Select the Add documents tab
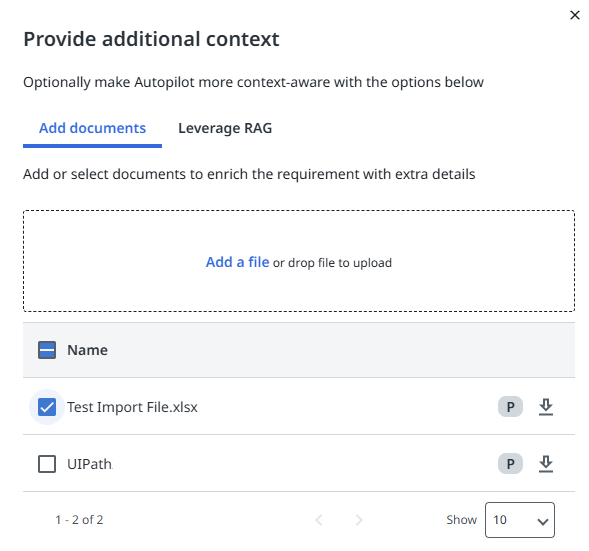 tap(92, 128)
